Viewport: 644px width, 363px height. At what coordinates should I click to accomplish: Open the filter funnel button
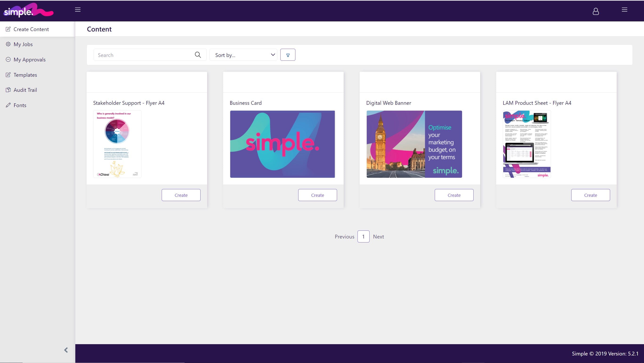(287, 55)
